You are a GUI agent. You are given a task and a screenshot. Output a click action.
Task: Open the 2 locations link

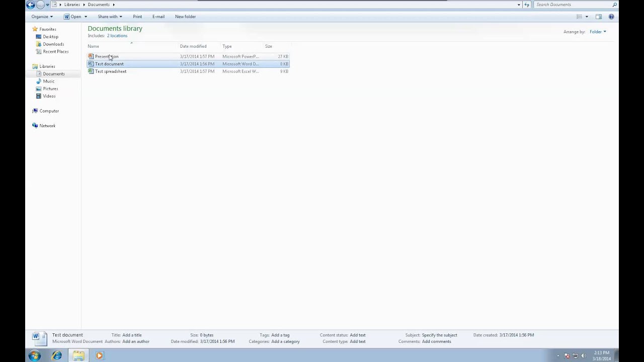(x=117, y=36)
